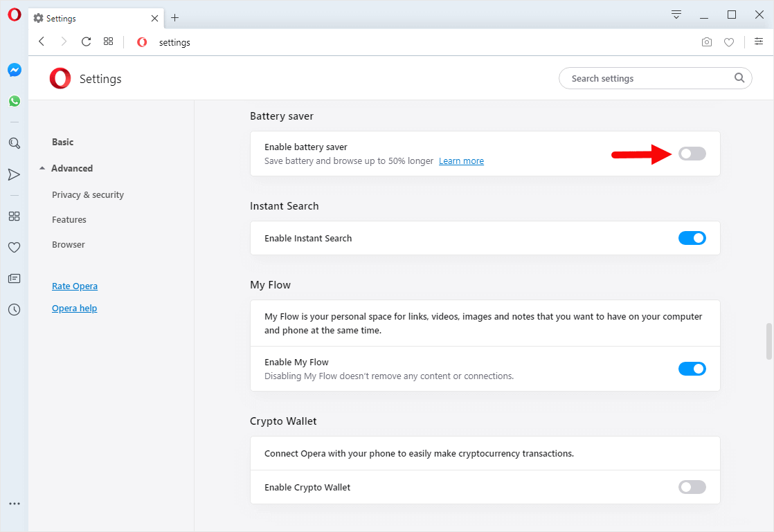The height and width of the screenshot is (532, 774).
Task: Open the sidebar send arrow icon
Action: [15, 174]
